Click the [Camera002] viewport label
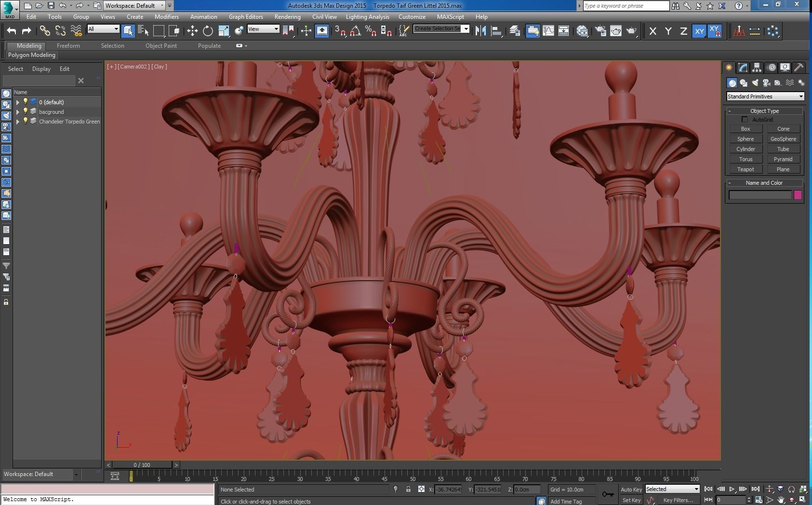 [133, 67]
